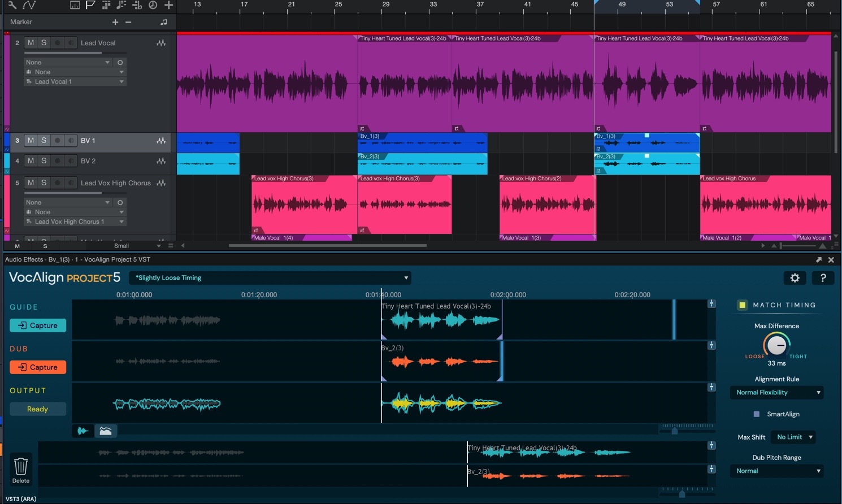Open the tempo clock track icon
842x504 pixels.
click(153, 5)
